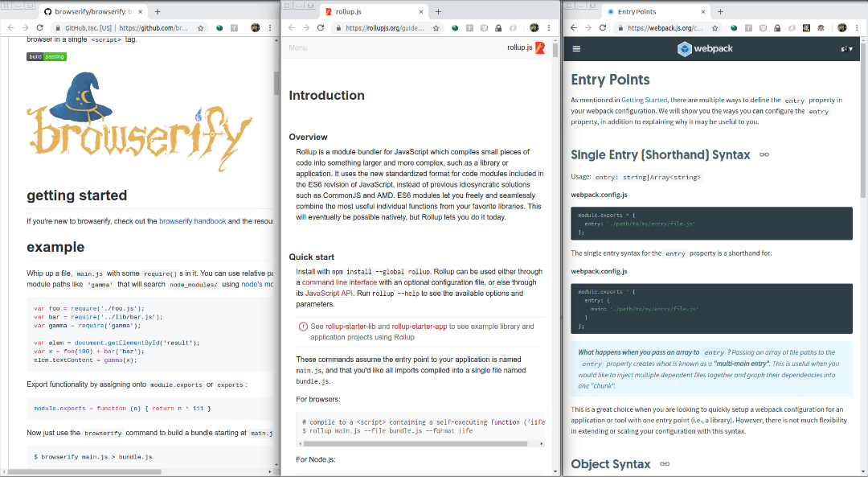Open the profile avatar in the GitHub window
The width and height of the screenshot is (868, 477).
[256, 27]
